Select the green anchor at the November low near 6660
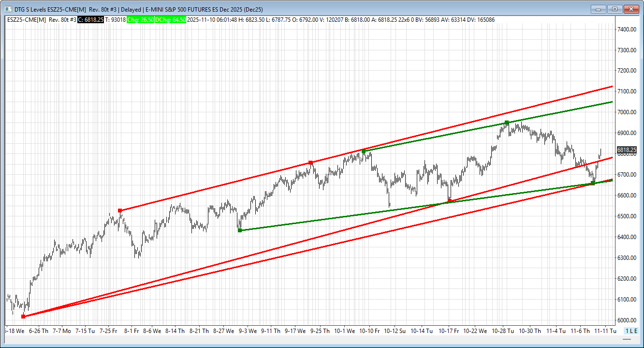644x348 pixels. [x=593, y=183]
